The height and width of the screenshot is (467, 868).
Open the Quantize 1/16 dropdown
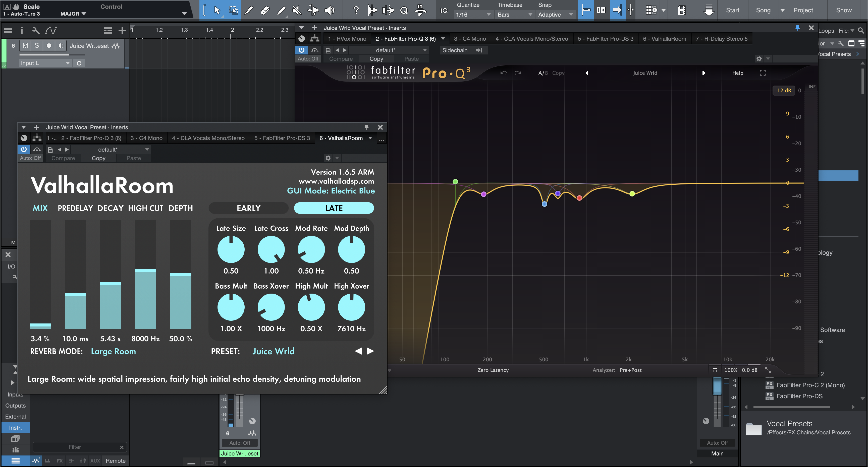[x=473, y=15]
